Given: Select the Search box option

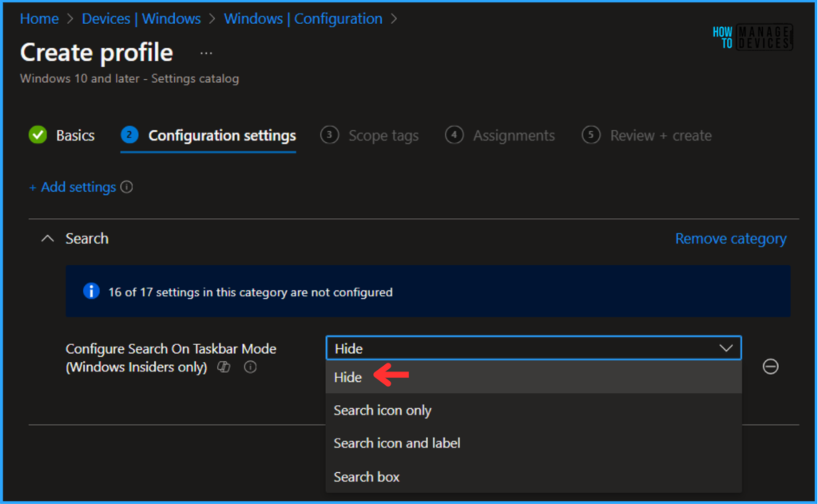Looking at the screenshot, I should click(533, 476).
